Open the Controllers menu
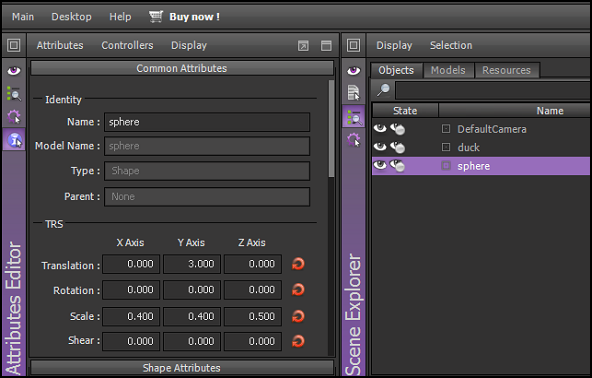 point(127,45)
